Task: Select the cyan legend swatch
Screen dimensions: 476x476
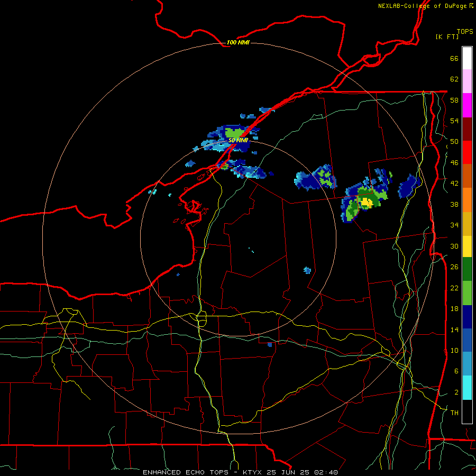Action: click(467, 388)
